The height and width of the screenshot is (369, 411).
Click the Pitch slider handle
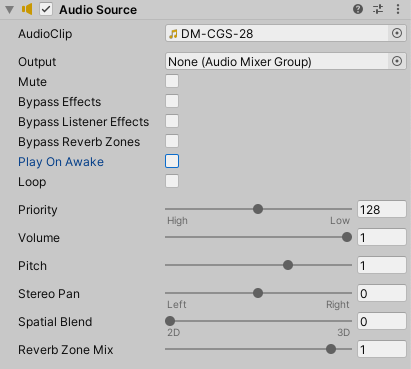(x=288, y=265)
